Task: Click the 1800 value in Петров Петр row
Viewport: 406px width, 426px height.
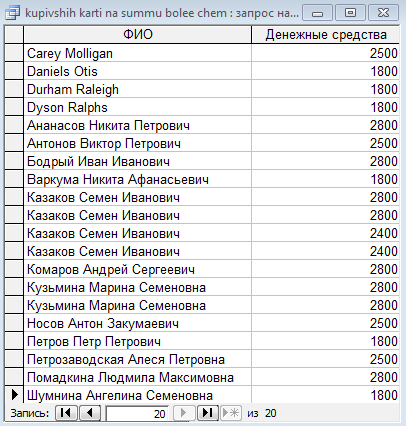Action: coord(325,341)
